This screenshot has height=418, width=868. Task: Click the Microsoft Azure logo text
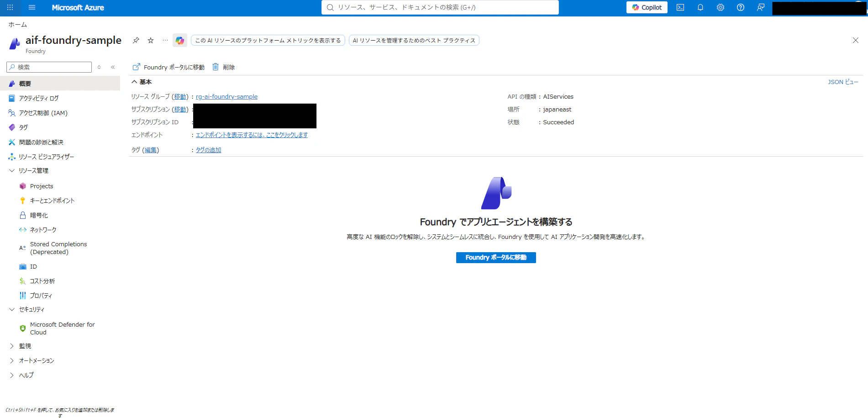pos(78,7)
